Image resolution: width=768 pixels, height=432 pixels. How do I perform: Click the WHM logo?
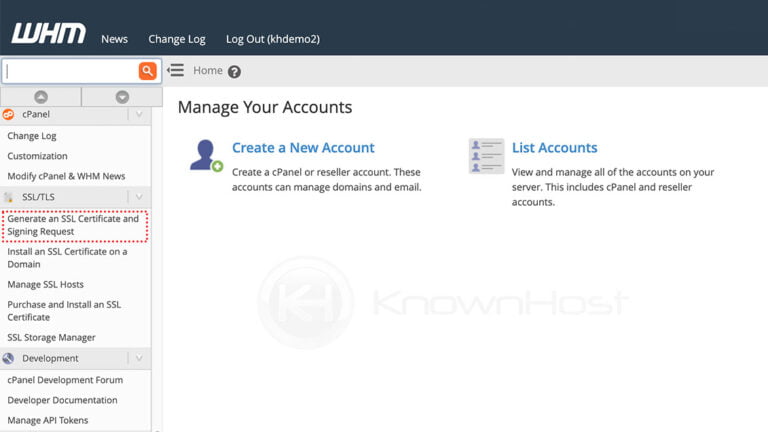[x=48, y=33]
